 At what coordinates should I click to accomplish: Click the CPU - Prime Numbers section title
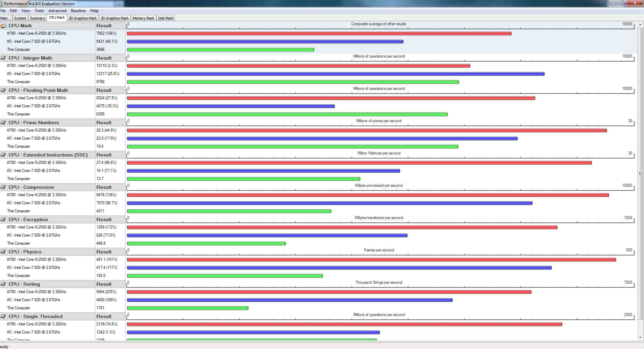click(34, 123)
